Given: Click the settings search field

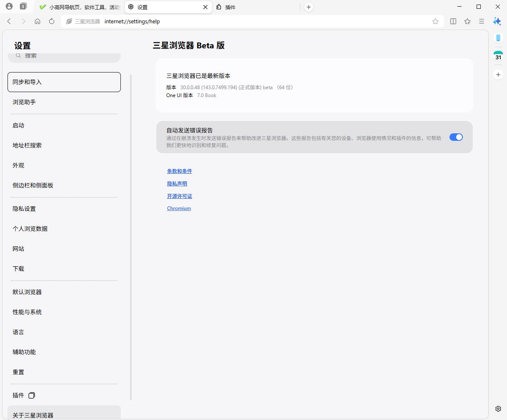Looking at the screenshot, I should point(64,55).
